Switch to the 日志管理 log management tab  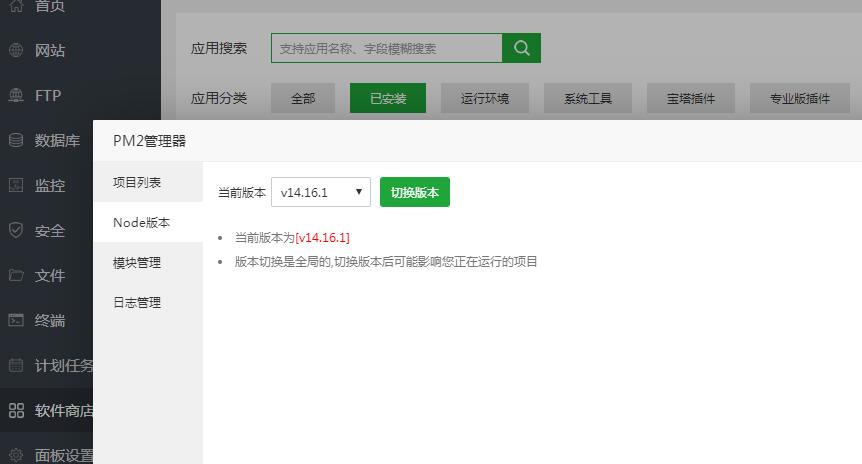tap(137, 303)
